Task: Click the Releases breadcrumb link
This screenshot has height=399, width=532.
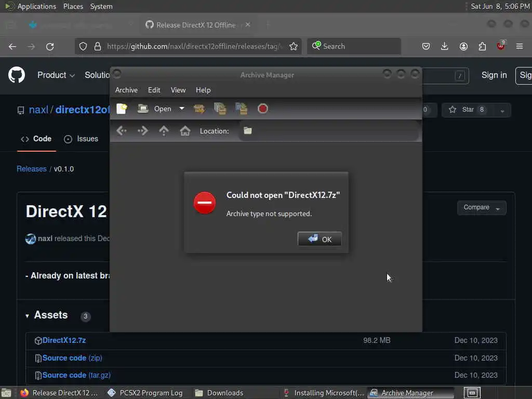Action: [32, 169]
